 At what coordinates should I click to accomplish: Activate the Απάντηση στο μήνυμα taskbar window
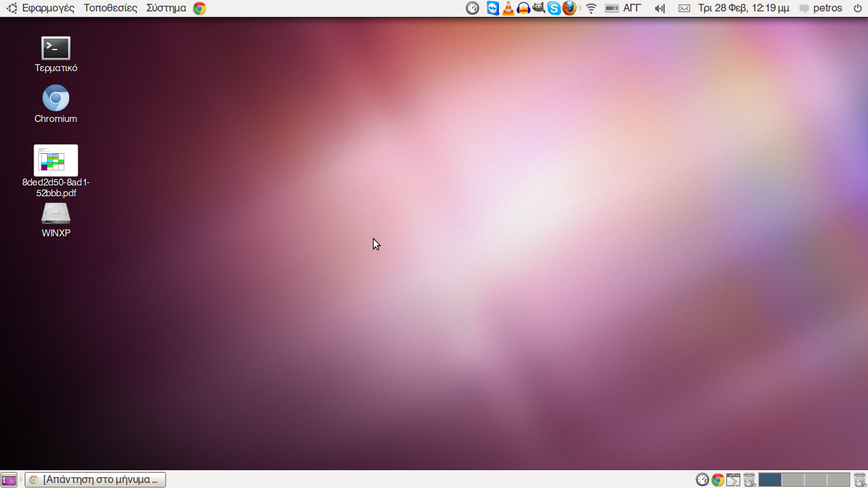[95, 480]
